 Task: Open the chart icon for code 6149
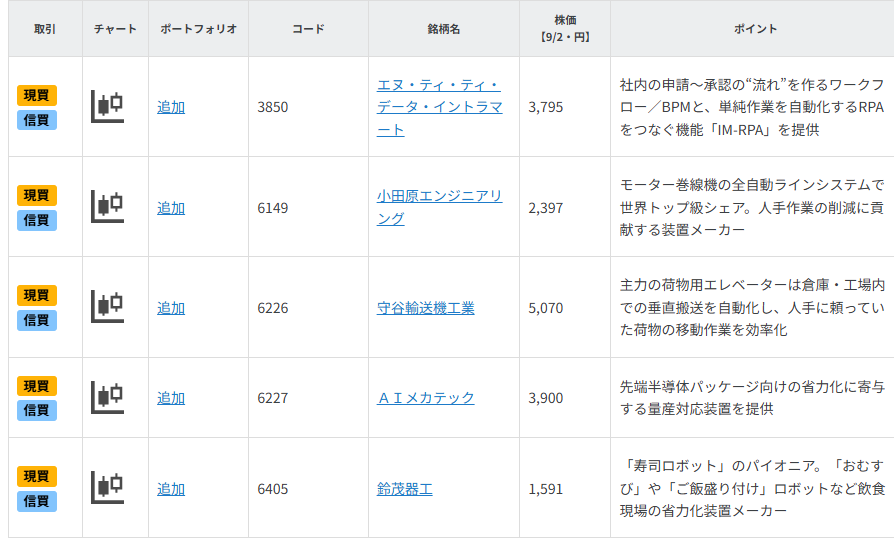pyautogui.click(x=107, y=206)
